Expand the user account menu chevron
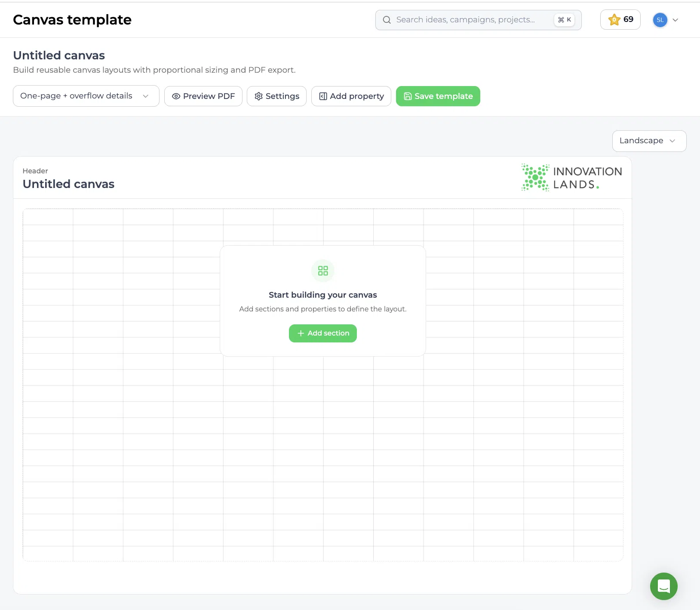The image size is (700, 610). (x=675, y=20)
